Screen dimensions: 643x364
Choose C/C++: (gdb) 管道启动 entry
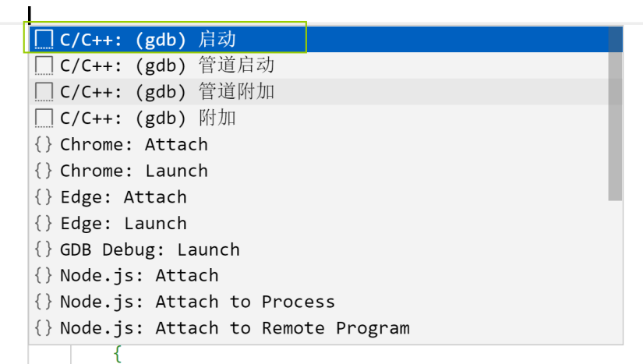click(326, 65)
